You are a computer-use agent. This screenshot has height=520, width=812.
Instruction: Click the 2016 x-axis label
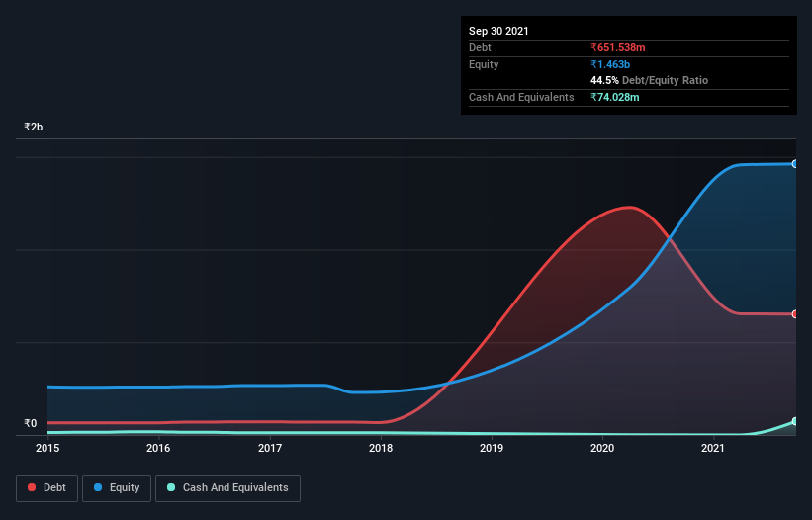pos(158,448)
